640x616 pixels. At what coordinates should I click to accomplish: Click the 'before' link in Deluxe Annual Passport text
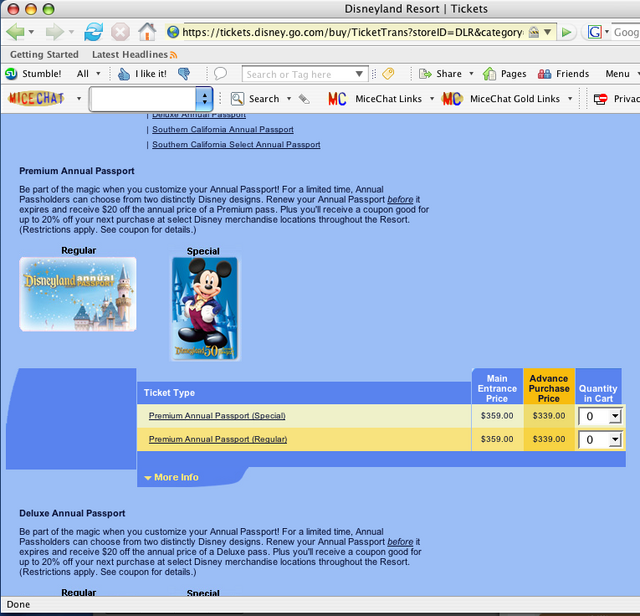[x=400, y=542]
